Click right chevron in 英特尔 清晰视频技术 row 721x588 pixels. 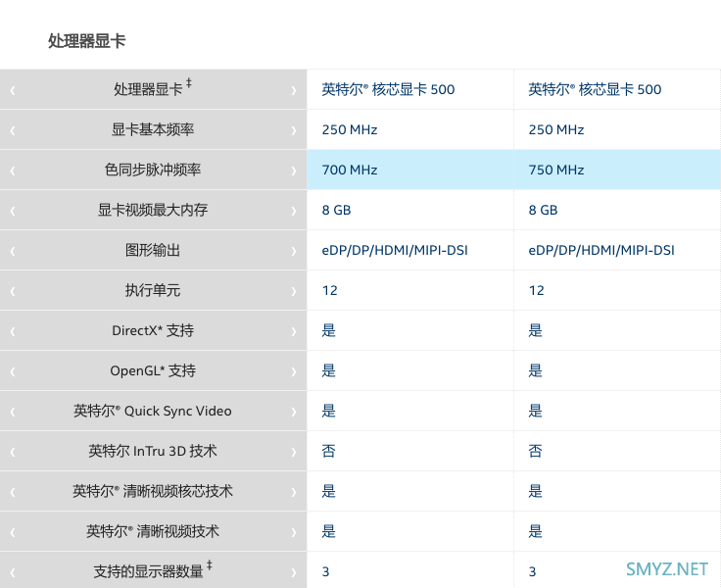tap(294, 532)
